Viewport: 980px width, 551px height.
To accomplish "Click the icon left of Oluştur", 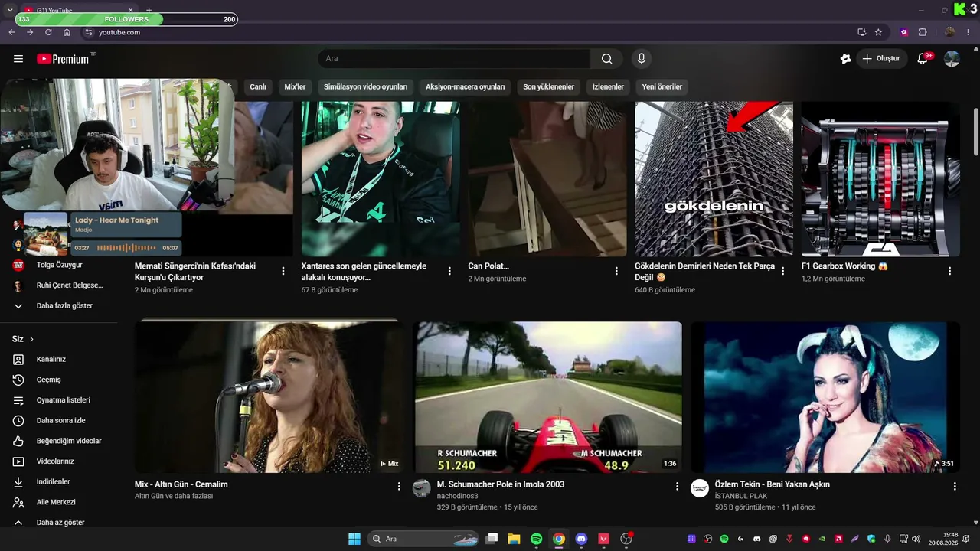I will pos(845,59).
